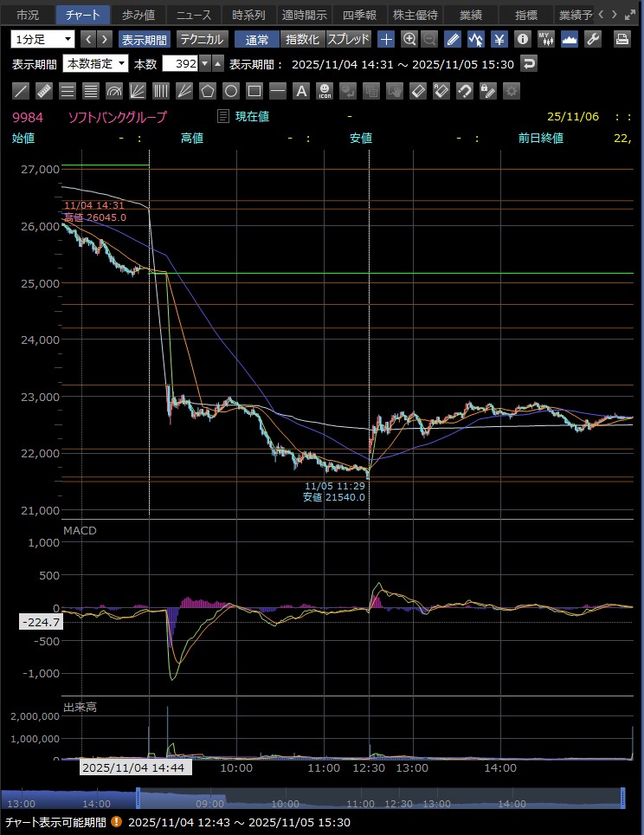Select the text annotation 'A' tool

tap(301, 91)
